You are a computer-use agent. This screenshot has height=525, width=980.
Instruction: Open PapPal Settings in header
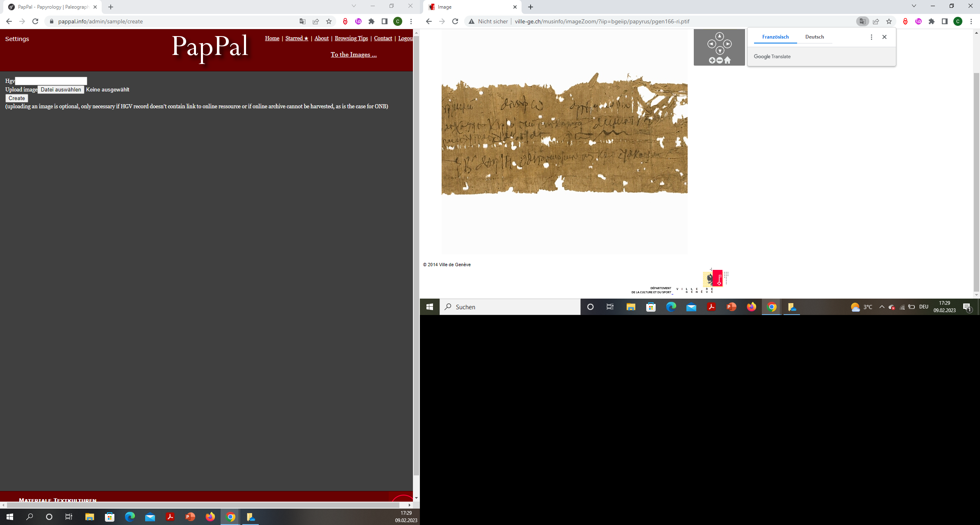pos(17,39)
